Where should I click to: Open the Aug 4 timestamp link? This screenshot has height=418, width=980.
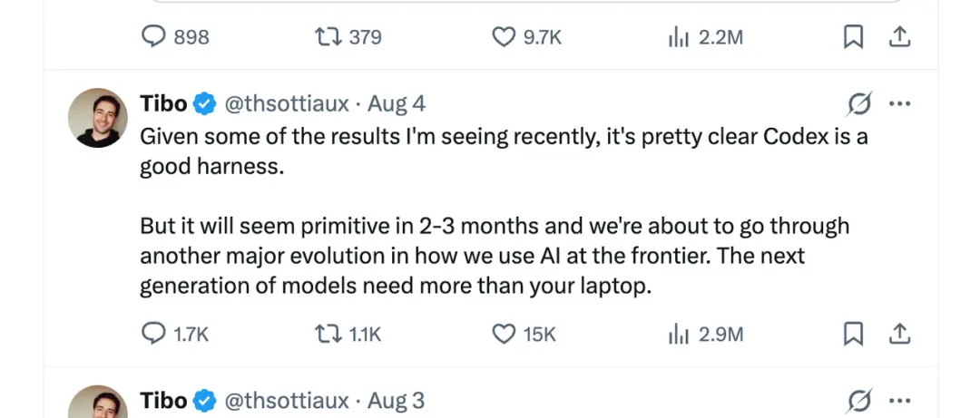click(x=397, y=103)
